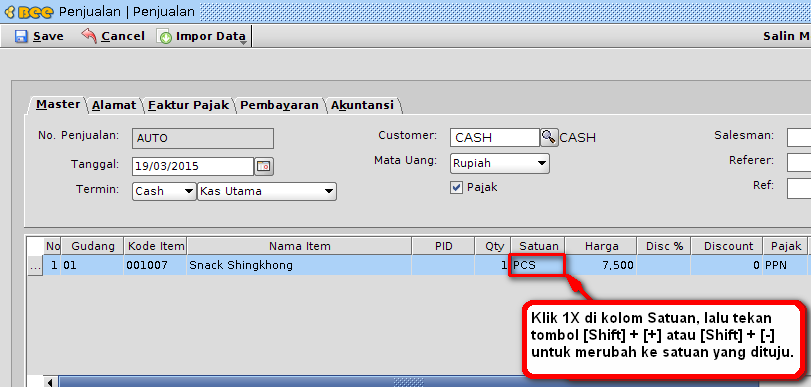Switch to the Akuntansi tab
The height and width of the screenshot is (387, 811).
click(x=363, y=106)
